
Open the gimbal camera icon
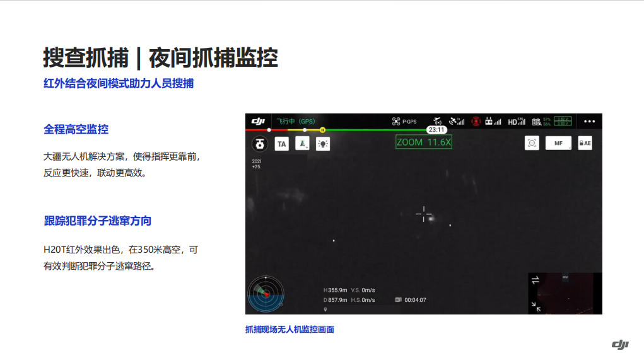click(259, 144)
